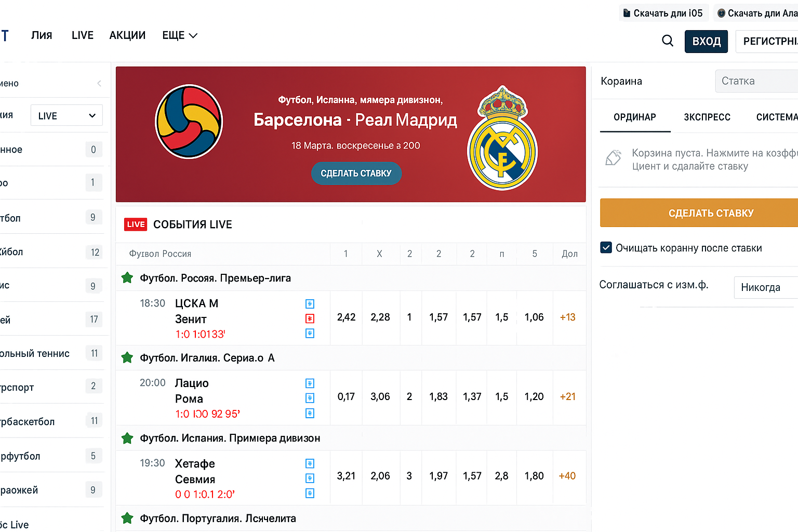Open the LIVE dropdown in the sidebar
This screenshot has width=798, height=532.
point(66,116)
